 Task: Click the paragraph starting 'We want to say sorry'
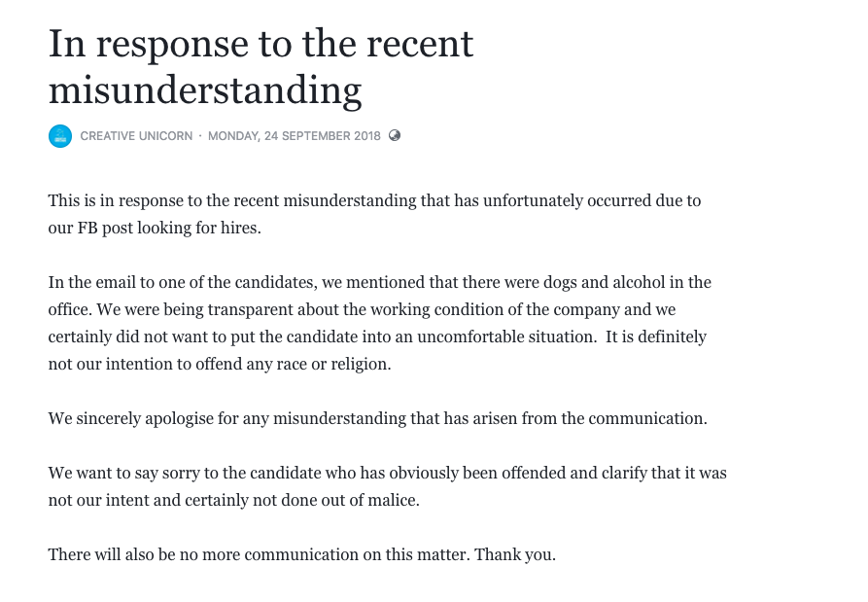point(387,487)
